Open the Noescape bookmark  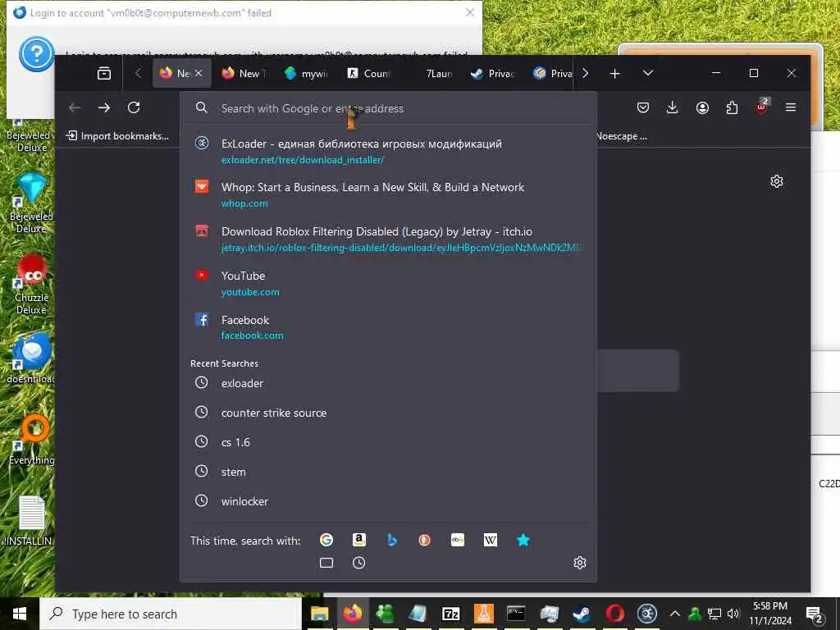click(x=623, y=136)
